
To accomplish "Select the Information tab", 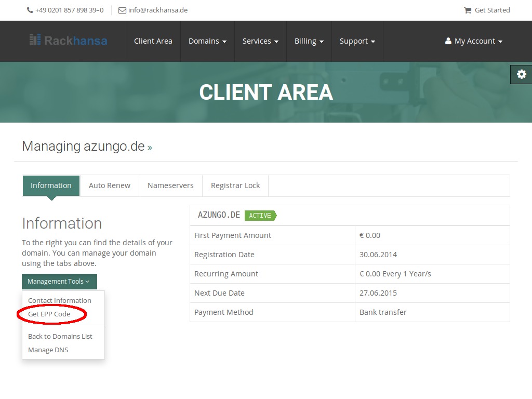I will click(51, 185).
